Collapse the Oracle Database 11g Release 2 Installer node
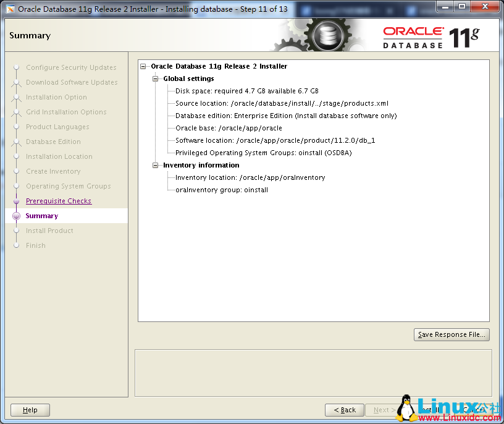Screen dimensions: 504x424 [x=143, y=66]
